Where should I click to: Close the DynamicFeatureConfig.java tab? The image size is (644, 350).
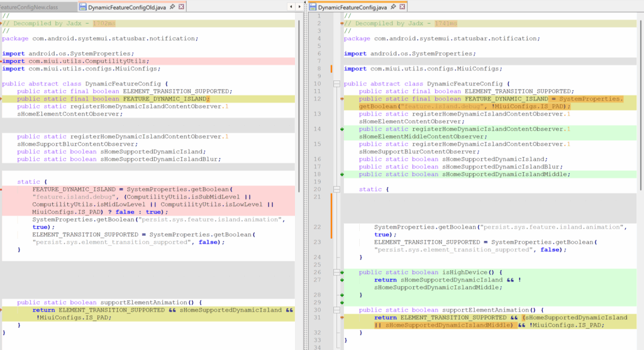pos(401,6)
